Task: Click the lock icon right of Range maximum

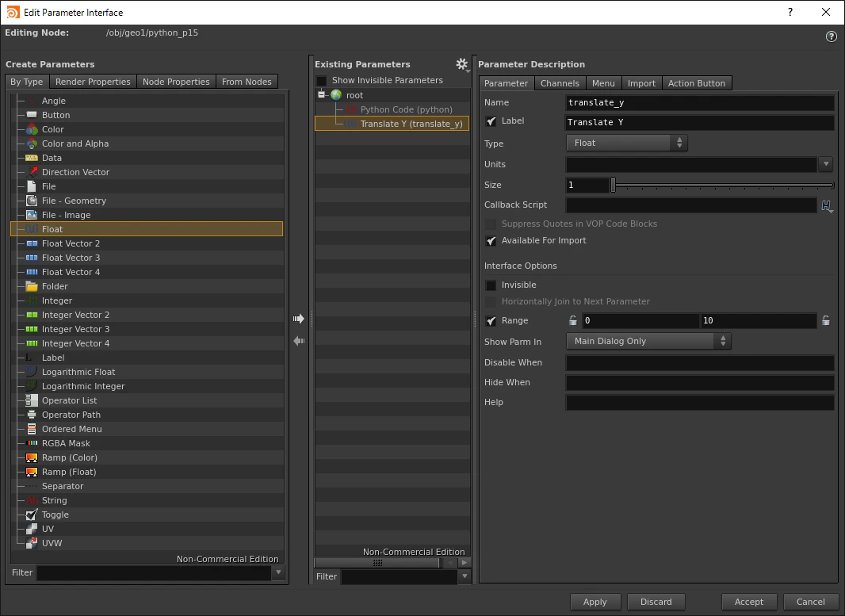Action: tap(826, 320)
